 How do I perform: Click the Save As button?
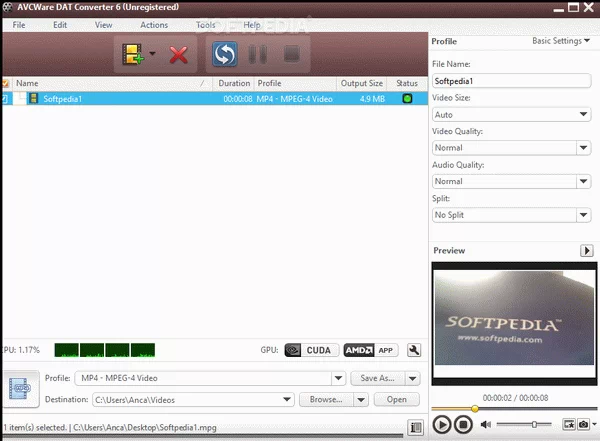point(377,378)
